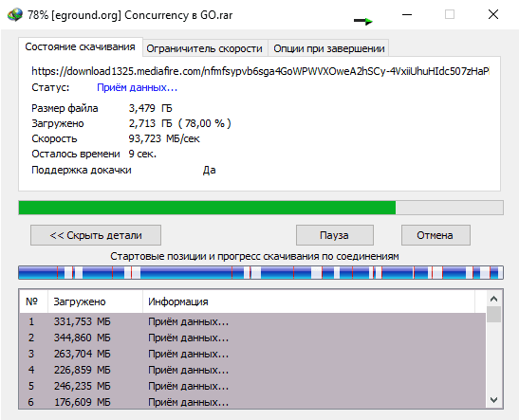Click the scroll down arrow of connections list
The image size is (519, 420).
click(x=493, y=400)
